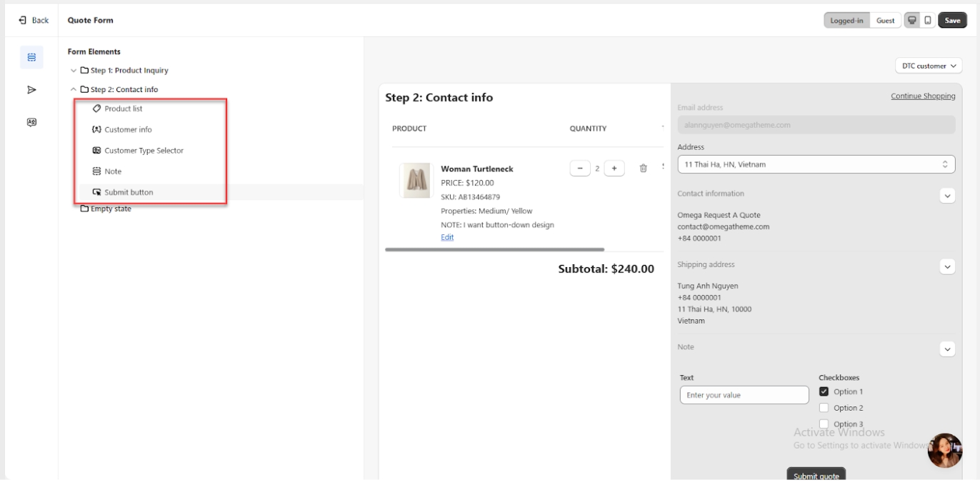Select Customer Type Selector in the tree
This screenshot has width=980, height=490.
[x=144, y=151]
